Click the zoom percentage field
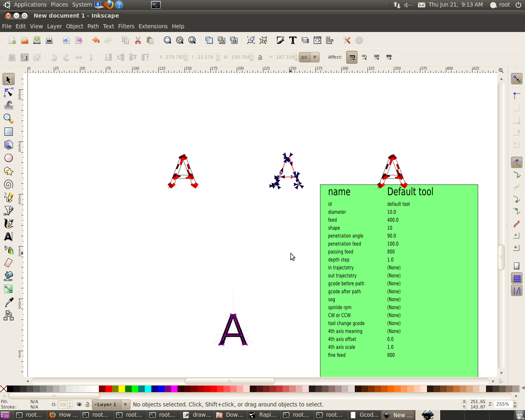 coord(503,404)
